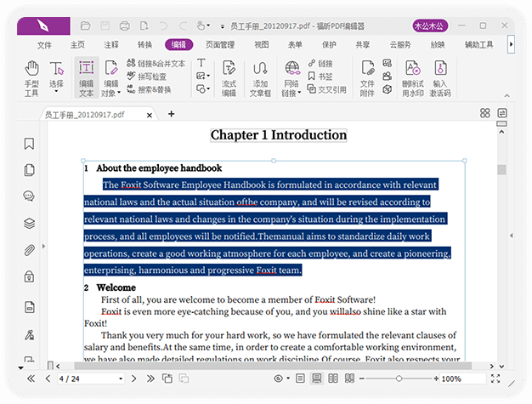Open the 文件 menu
Viewport: 532px width, 404px height.
click(44, 45)
